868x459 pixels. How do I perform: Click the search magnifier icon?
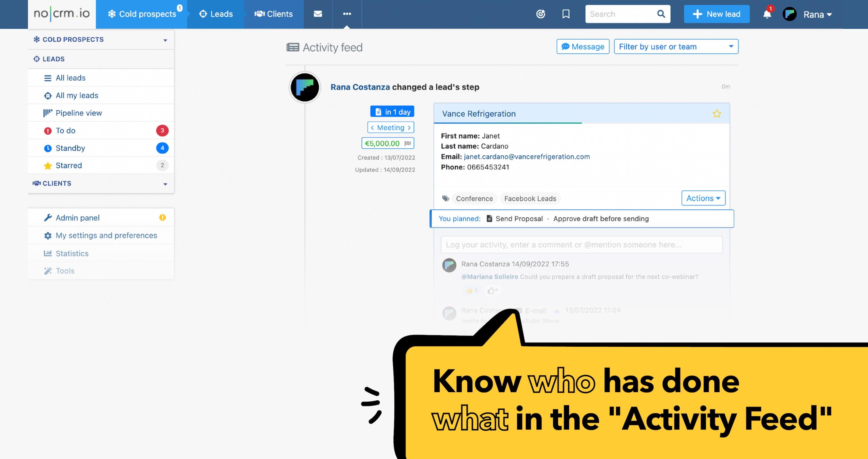tap(661, 14)
